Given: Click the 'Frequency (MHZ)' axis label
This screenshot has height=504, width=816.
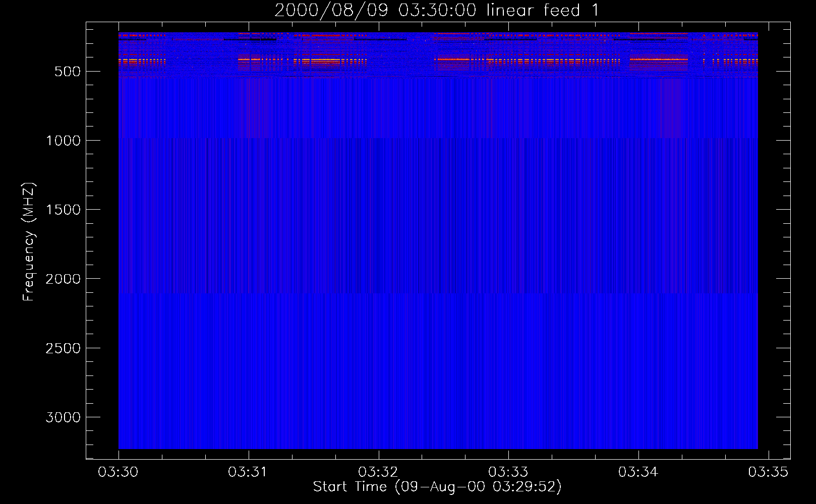Looking at the screenshot, I should tap(29, 242).
